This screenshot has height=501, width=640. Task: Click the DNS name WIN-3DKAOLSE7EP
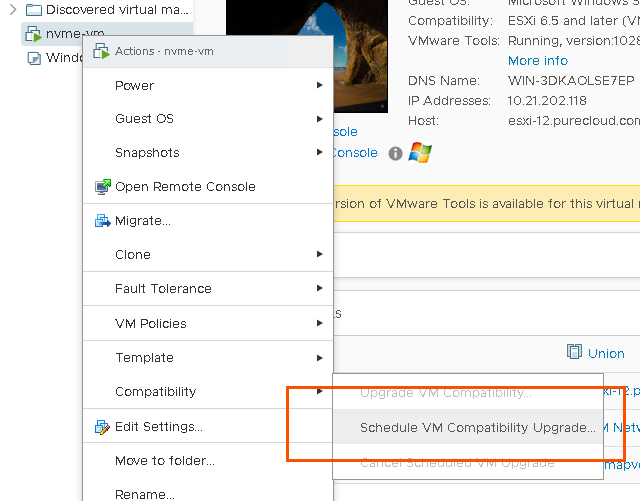pyautogui.click(x=571, y=80)
